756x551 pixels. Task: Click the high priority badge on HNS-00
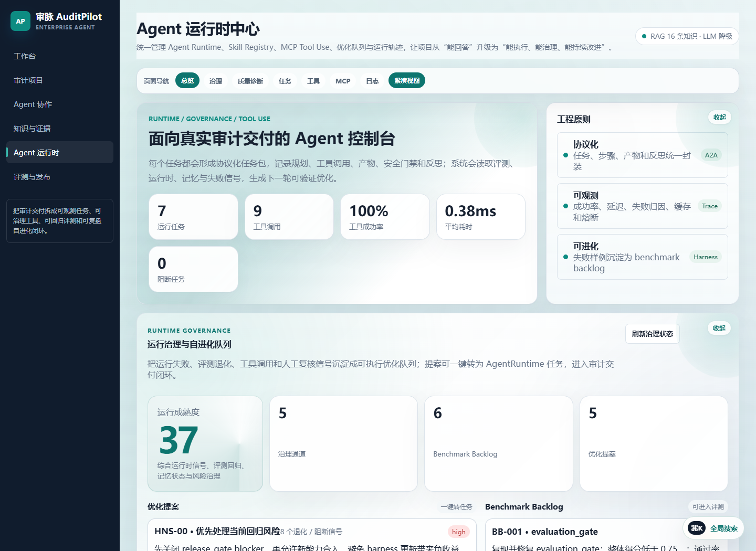point(459,532)
